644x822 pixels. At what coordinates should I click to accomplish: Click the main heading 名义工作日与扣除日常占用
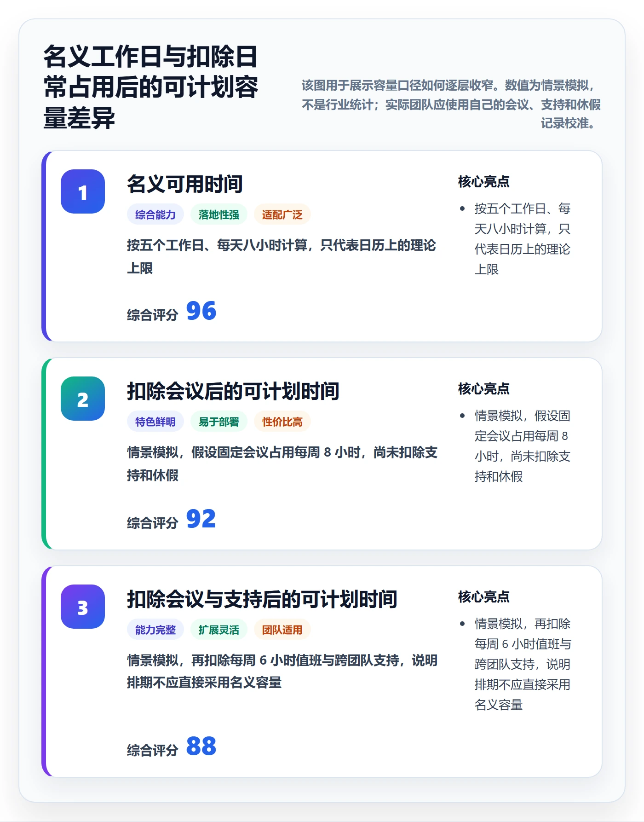pos(151,87)
